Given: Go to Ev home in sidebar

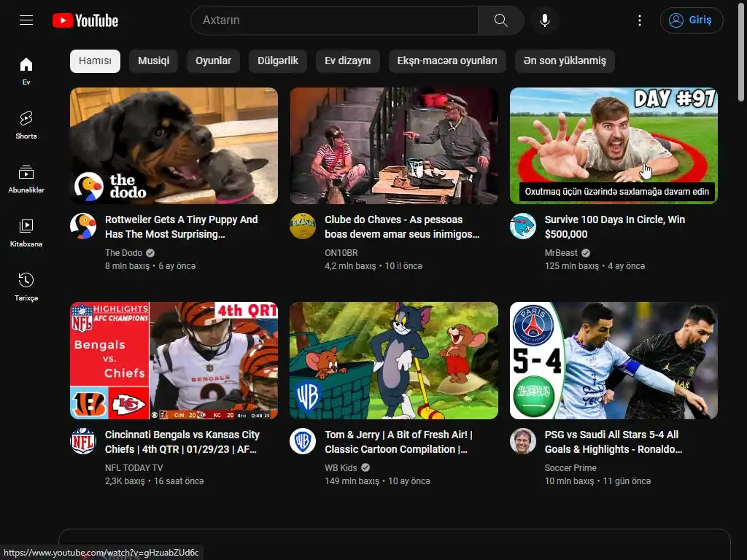Looking at the screenshot, I should point(26,71).
